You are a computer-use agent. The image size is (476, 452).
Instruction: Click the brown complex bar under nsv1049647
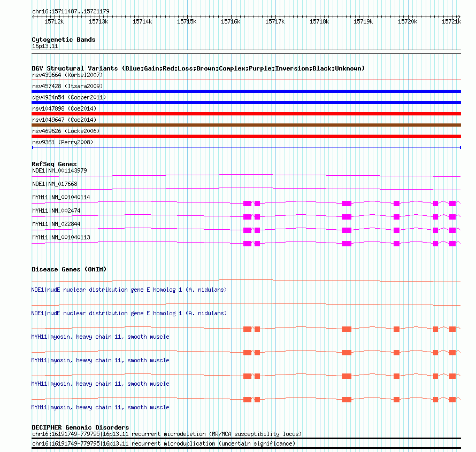click(x=246, y=125)
